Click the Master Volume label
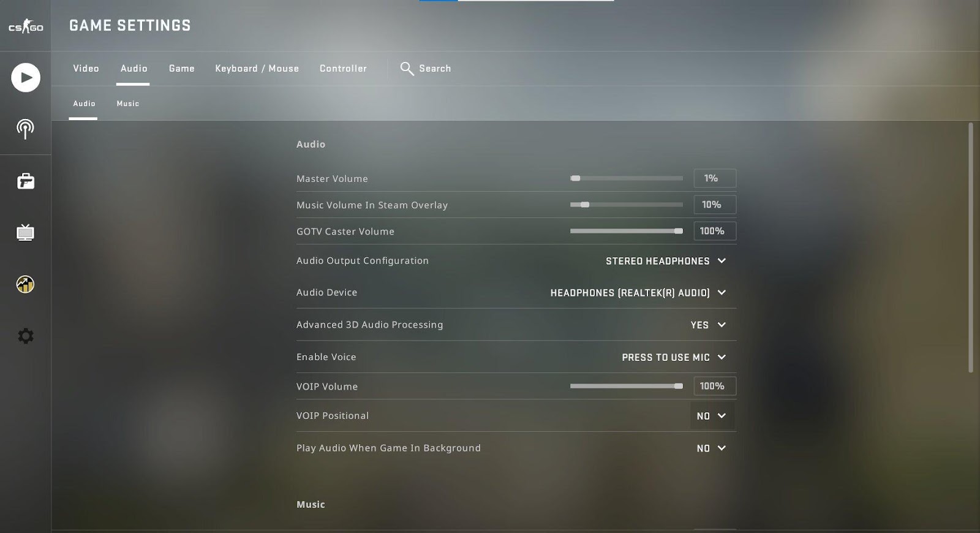 click(332, 179)
